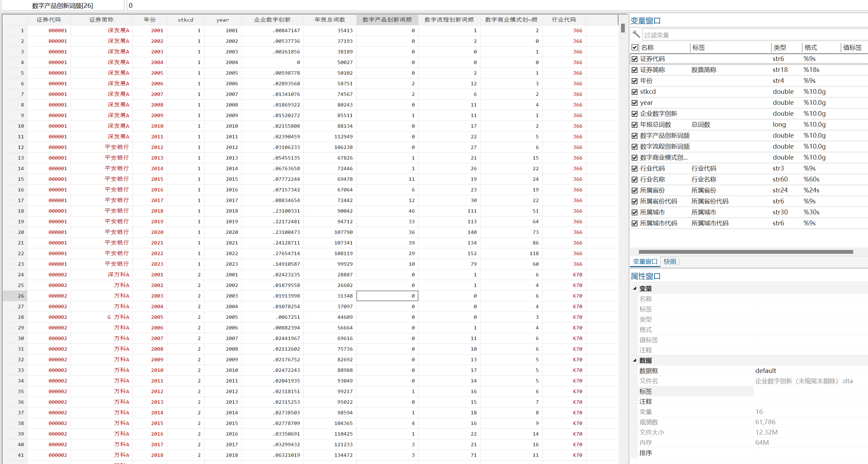Viewport: 868px width, 464px height.
Task: Toggle the 所属城市代码 variable checkbox
Action: pyautogui.click(x=634, y=223)
